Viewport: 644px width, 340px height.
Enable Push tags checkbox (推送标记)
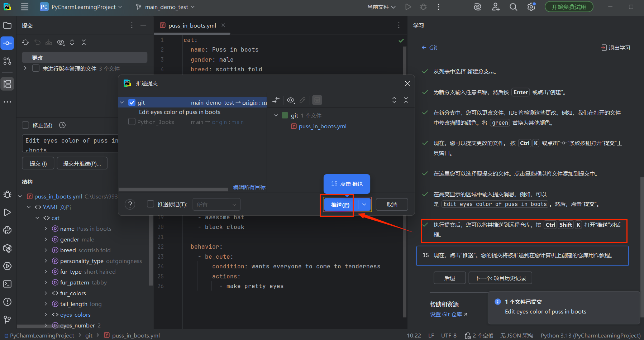(151, 204)
